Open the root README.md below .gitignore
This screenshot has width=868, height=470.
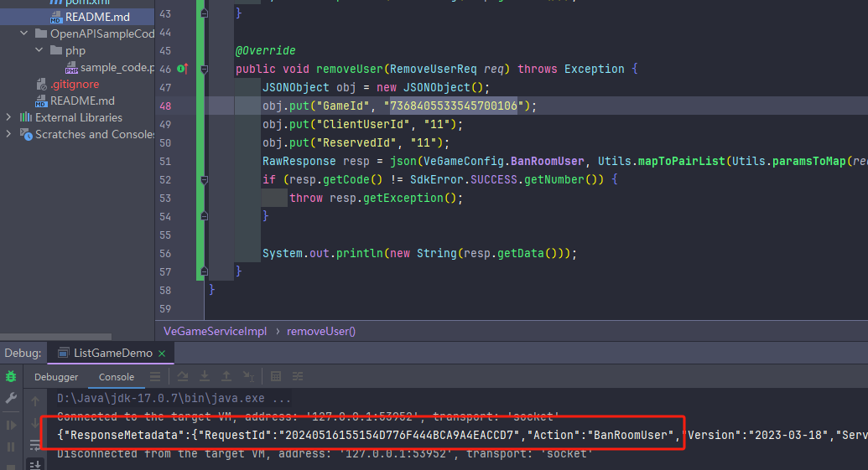click(x=82, y=101)
